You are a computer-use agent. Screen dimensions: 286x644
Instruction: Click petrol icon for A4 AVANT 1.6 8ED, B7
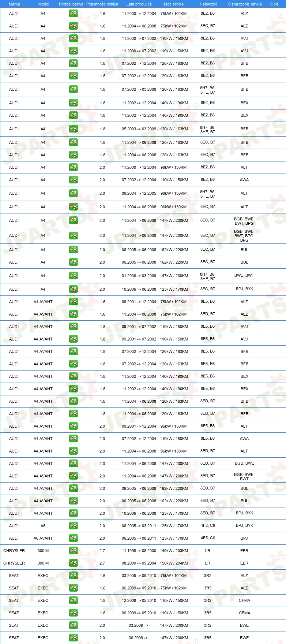[74, 314]
